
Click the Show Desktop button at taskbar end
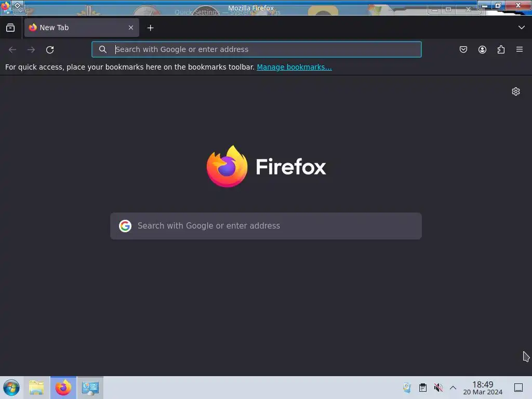pos(518,388)
